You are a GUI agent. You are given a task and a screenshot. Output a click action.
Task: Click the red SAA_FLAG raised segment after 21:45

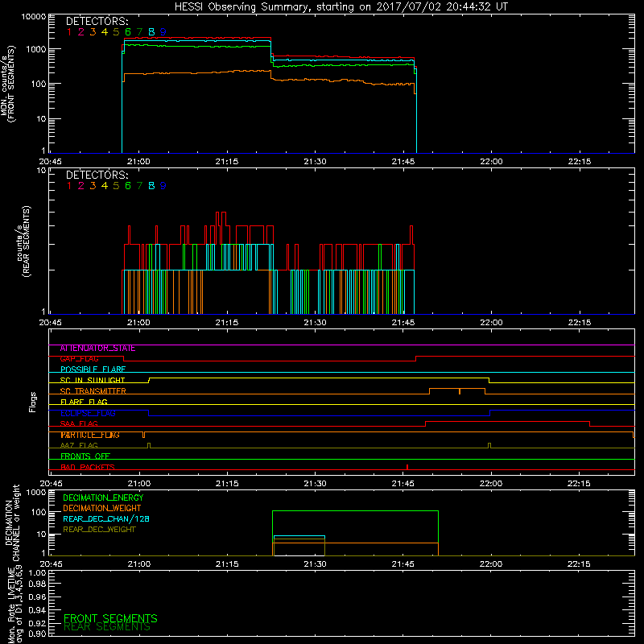click(508, 421)
